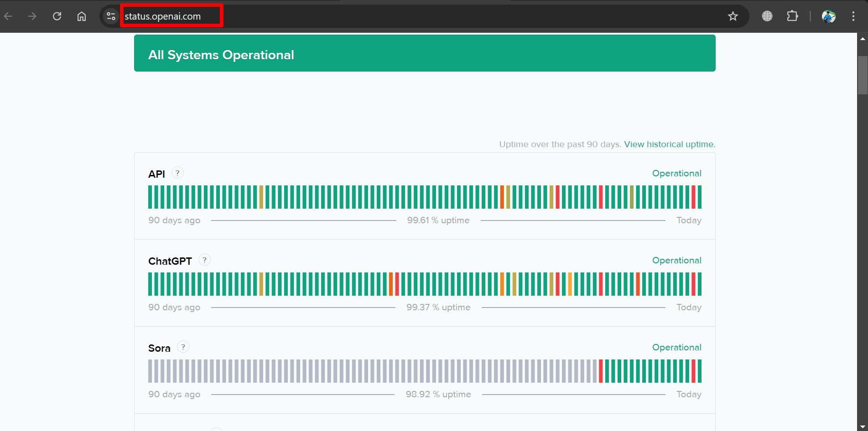Image resolution: width=868 pixels, height=431 pixels.
Task: Show ChatGPT component help question mark
Action: pos(204,260)
